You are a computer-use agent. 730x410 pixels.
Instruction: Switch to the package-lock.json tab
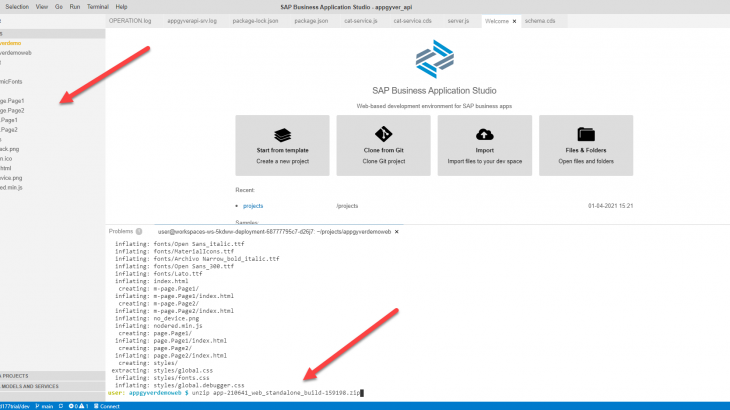255,21
